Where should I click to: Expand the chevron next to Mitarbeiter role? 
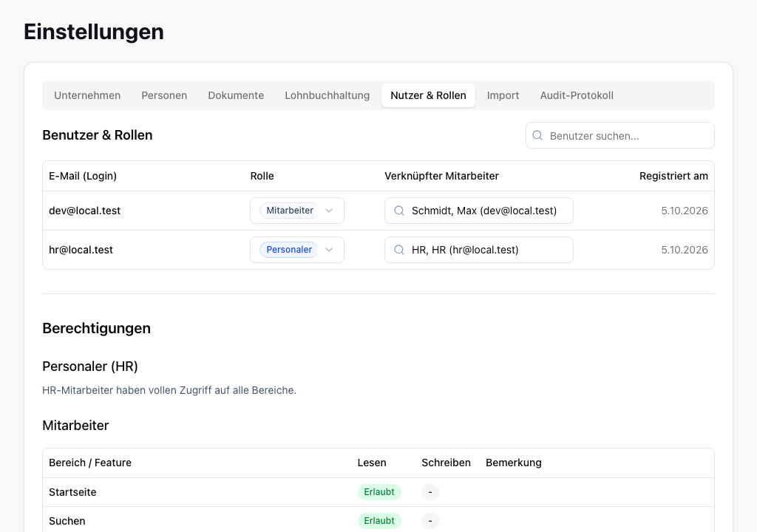point(329,211)
